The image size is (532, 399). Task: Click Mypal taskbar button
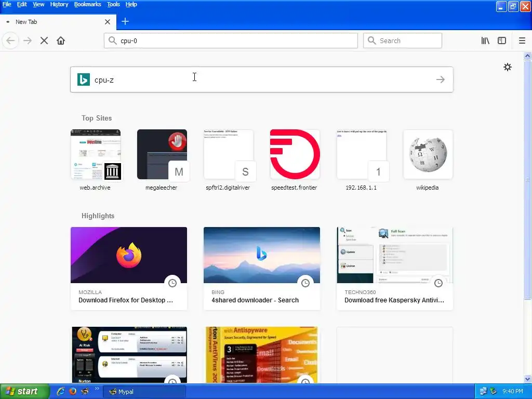144,392
